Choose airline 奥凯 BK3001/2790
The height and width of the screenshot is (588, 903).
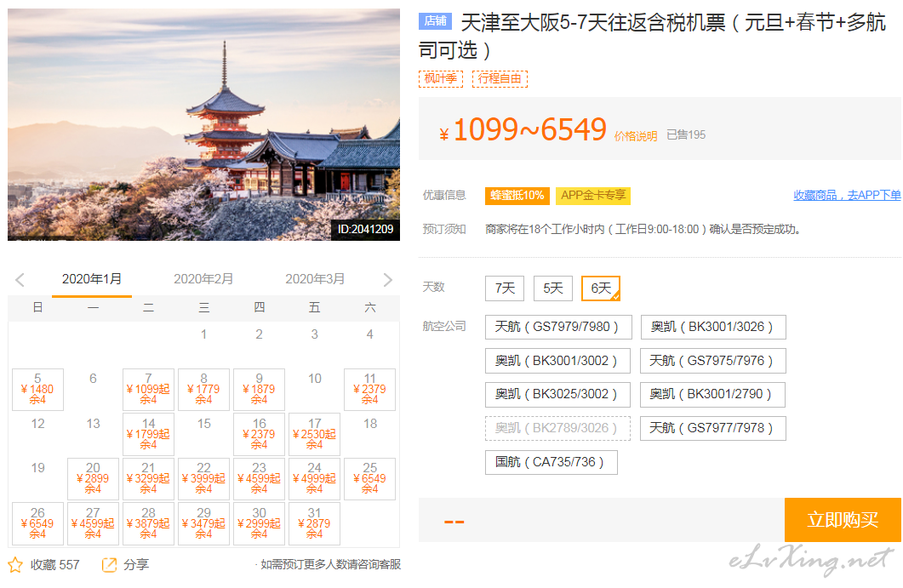point(713,395)
